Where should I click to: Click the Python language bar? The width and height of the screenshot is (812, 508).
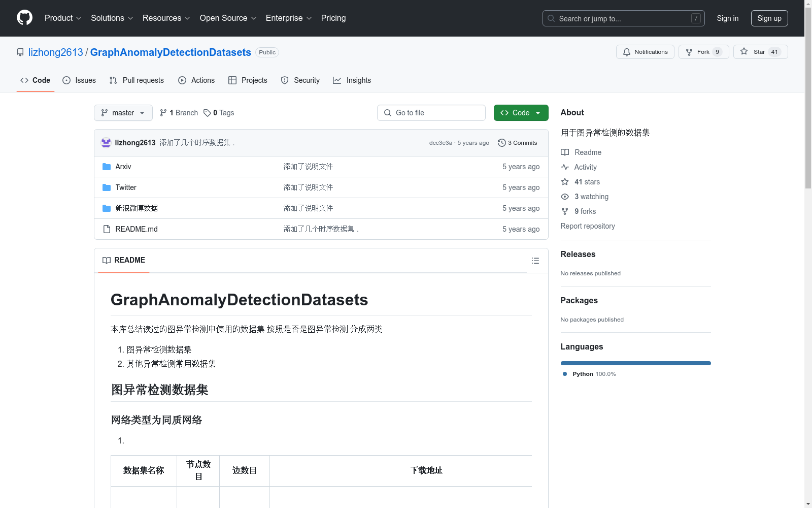point(635,363)
